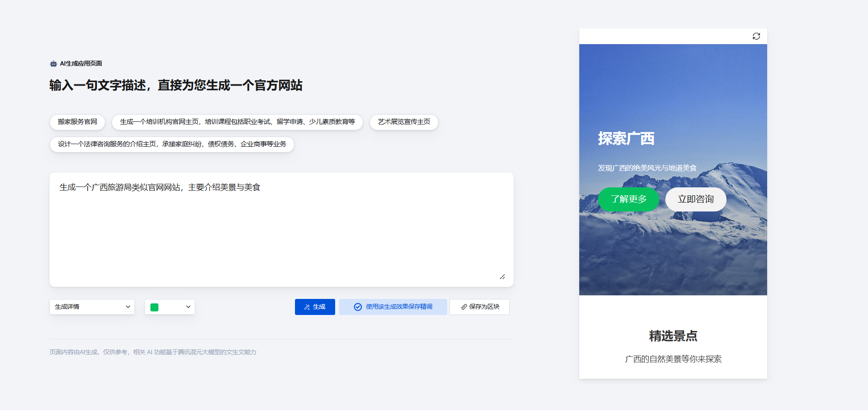
Task: Select the 法律咨询服务 suggestion chip
Action: coord(172,144)
